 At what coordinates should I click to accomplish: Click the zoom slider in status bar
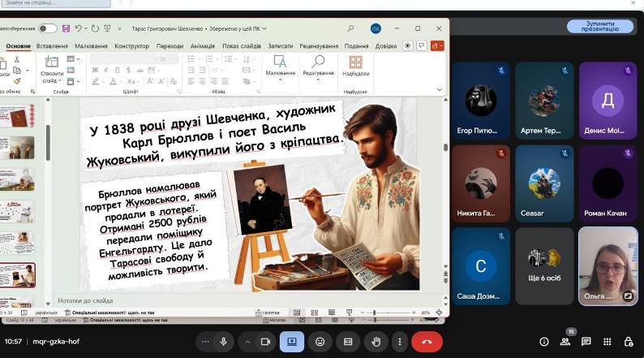[x=389, y=313]
